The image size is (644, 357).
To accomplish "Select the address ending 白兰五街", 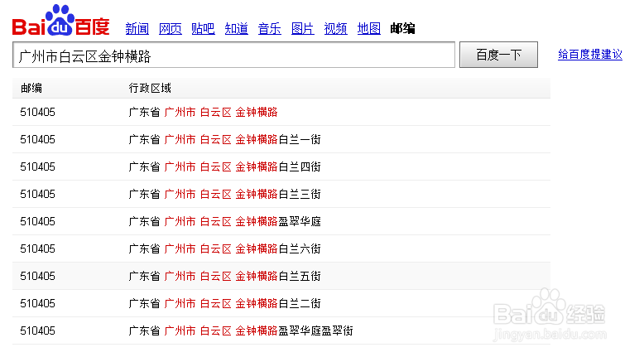I will pyautogui.click(x=224, y=276).
